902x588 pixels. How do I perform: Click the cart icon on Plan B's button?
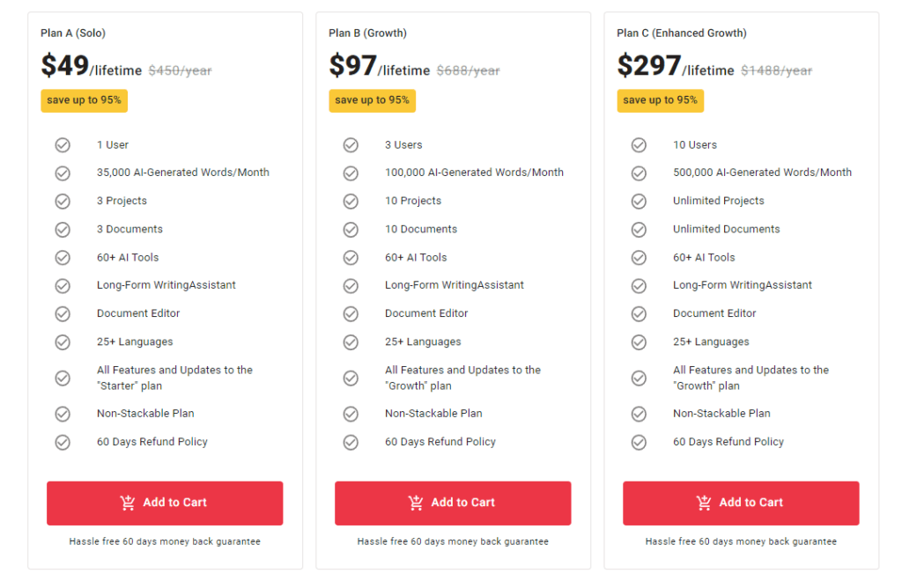[x=417, y=503]
